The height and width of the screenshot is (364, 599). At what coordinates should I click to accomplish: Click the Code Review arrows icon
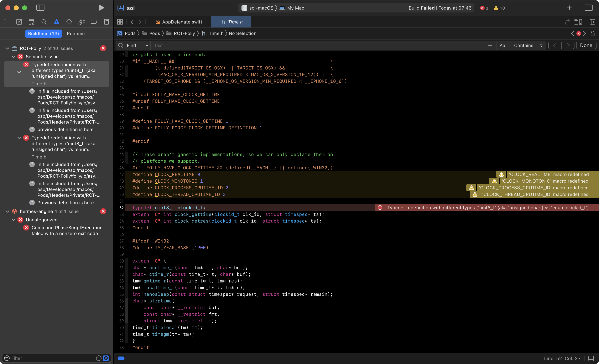tap(567, 22)
